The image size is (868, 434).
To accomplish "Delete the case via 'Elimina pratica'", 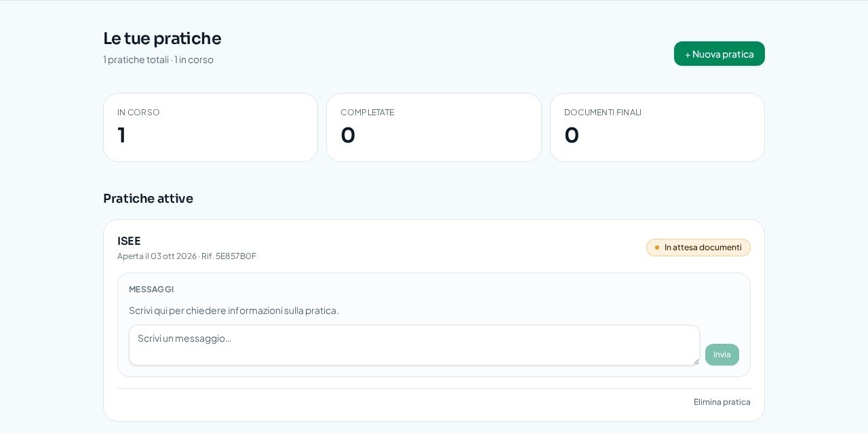I will [x=722, y=402].
